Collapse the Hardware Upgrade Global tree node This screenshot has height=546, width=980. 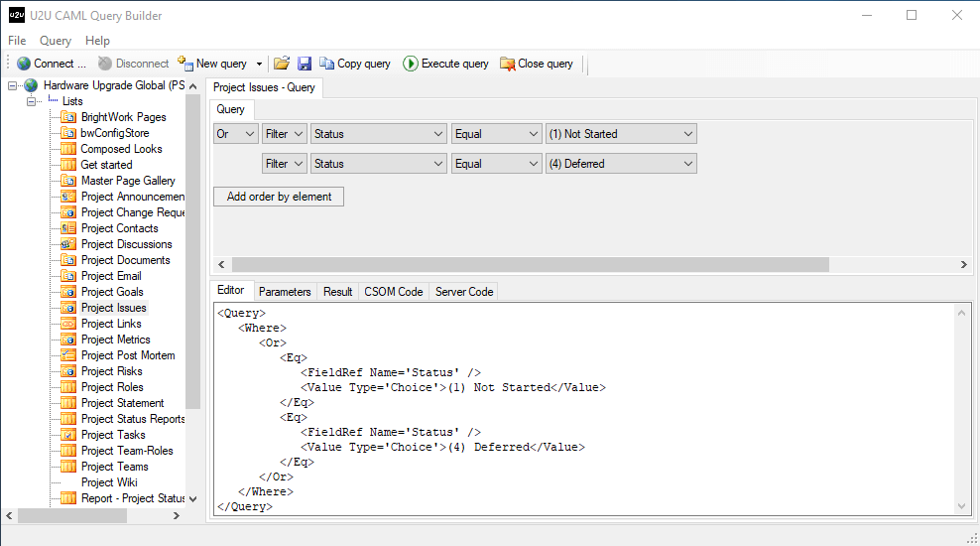pos(13,85)
